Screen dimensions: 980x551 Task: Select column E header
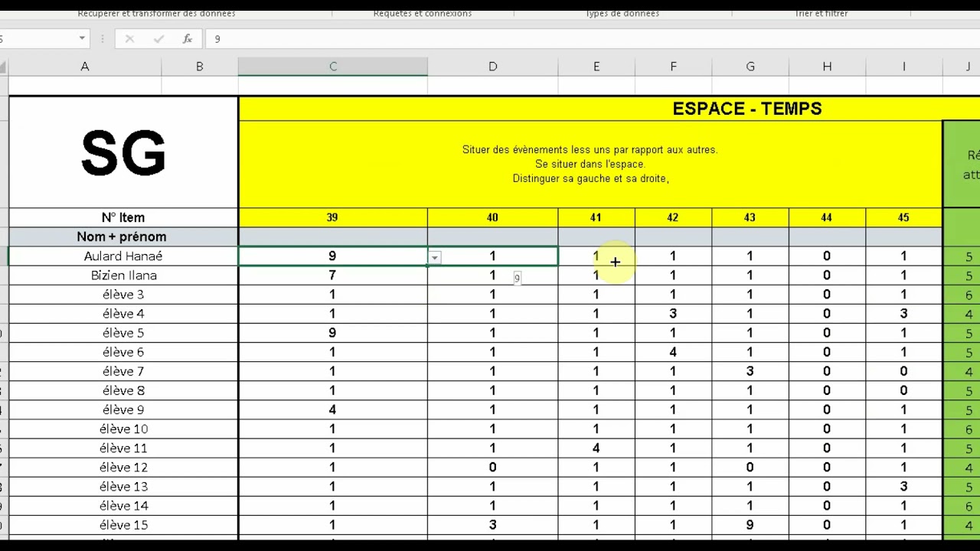(596, 67)
